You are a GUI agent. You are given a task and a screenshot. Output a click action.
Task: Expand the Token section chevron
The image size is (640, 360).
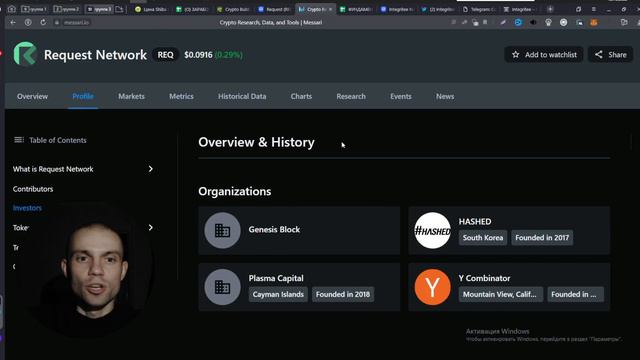(151, 227)
